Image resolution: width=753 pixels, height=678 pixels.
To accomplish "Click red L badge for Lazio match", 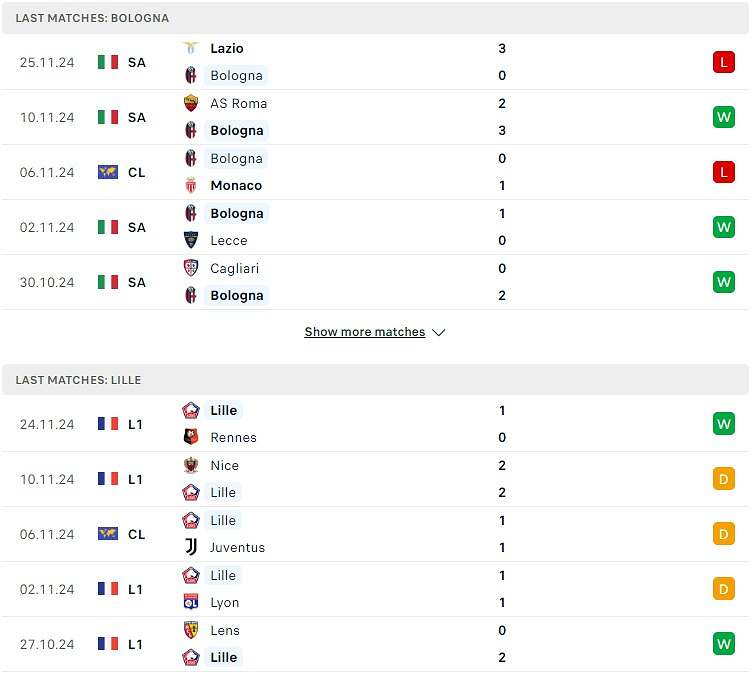I will [x=724, y=62].
